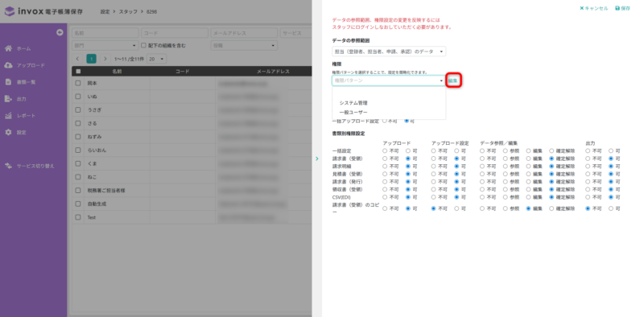Set 見積書（受領）出力 to 不可

coord(588,174)
